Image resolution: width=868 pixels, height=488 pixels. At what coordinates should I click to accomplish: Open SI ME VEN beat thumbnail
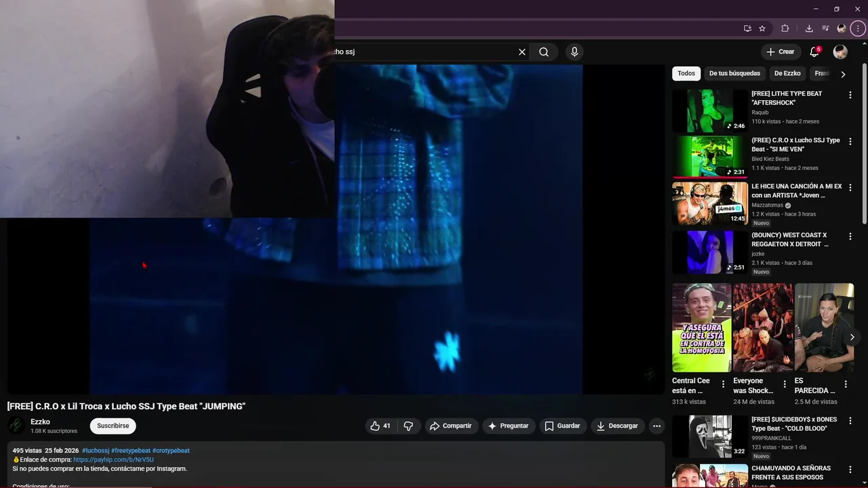pyautogui.click(x=710, y=157)
